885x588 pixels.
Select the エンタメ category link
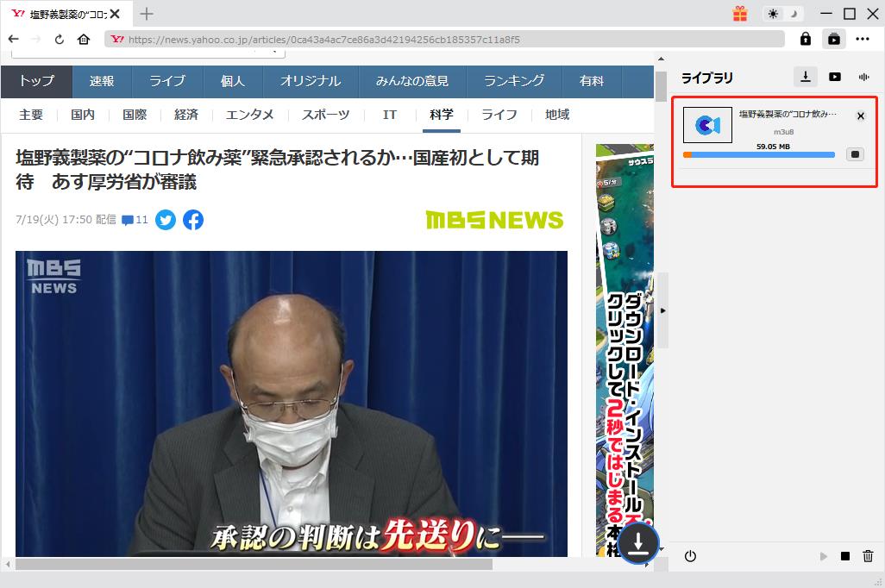pos(250,116)
